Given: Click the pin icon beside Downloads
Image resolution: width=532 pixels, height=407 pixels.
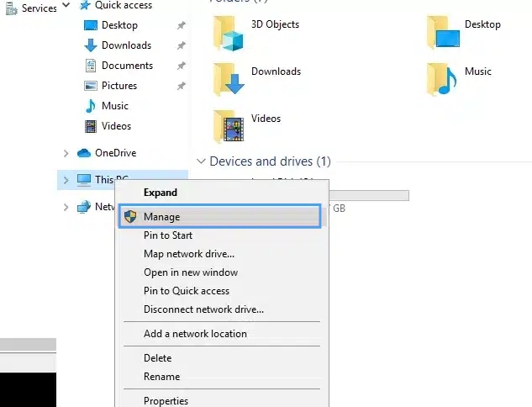Looking at the screenshot, I should coord(181,45).
